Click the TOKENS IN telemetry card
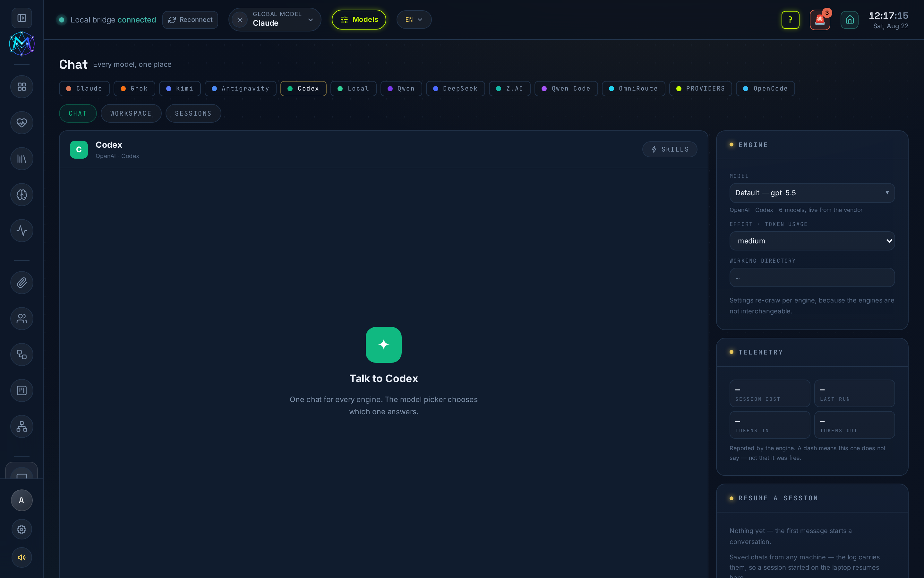This screenshot has height=578, width=924. (770, 425)
